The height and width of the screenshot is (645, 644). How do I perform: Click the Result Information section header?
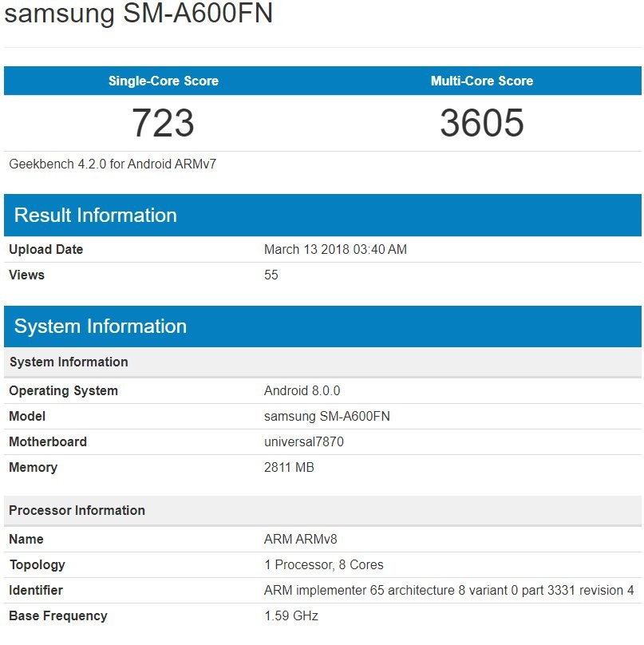click(x=322, y=216)
